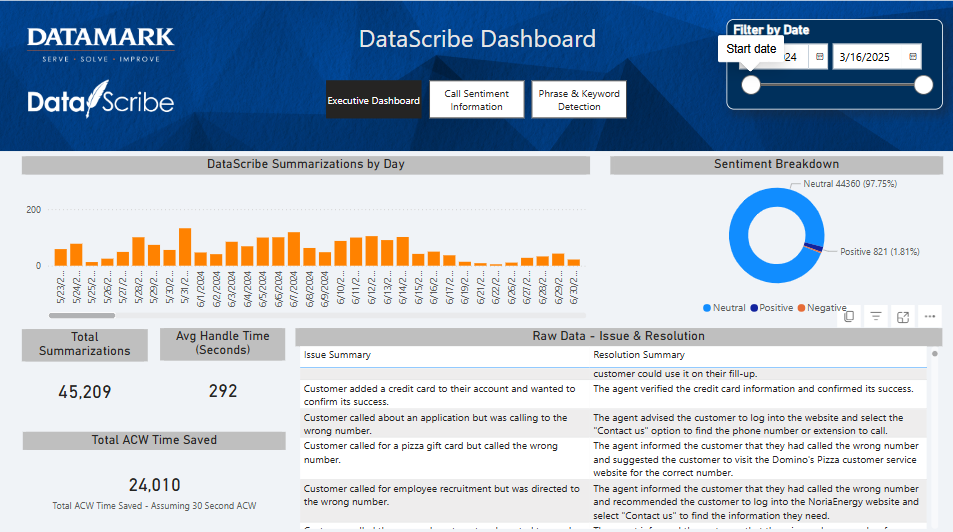Click the Negative legend marker
Screen dimensions: 953x532
tap(802, 308)
